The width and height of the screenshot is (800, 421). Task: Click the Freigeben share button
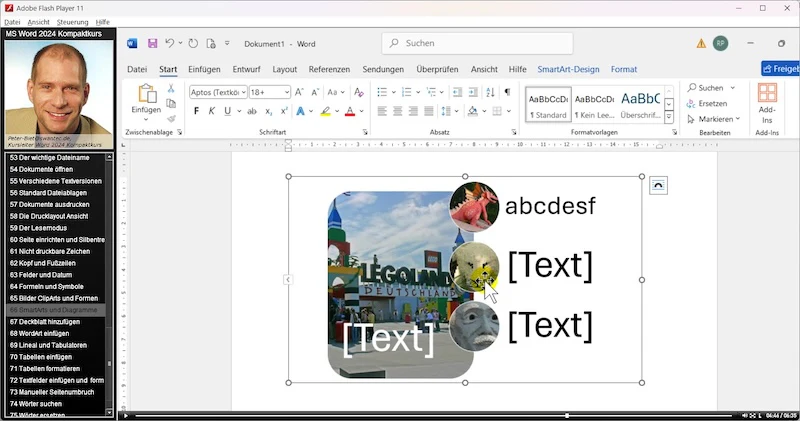click(780, 68)
